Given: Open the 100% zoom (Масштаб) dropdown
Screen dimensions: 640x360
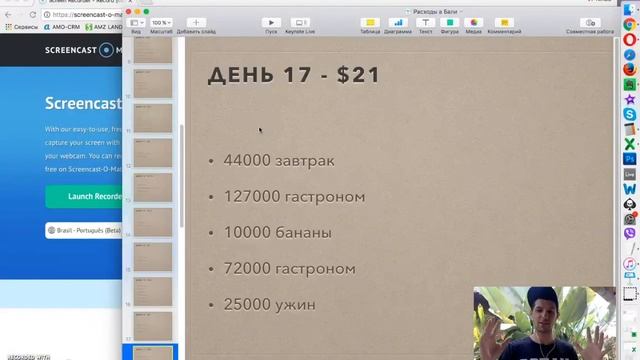Looking at the screenshot, I should (x=161, y=23).
